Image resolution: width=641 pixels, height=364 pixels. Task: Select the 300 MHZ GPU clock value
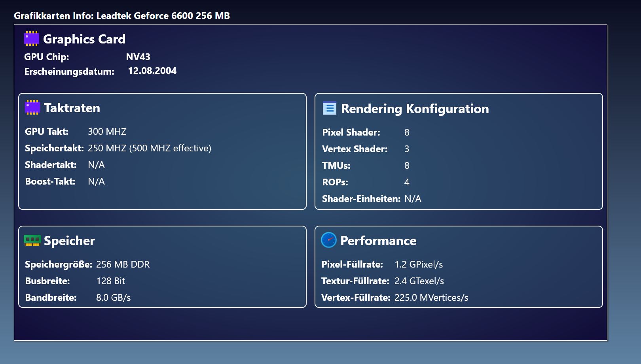click(x=107, y=132)
